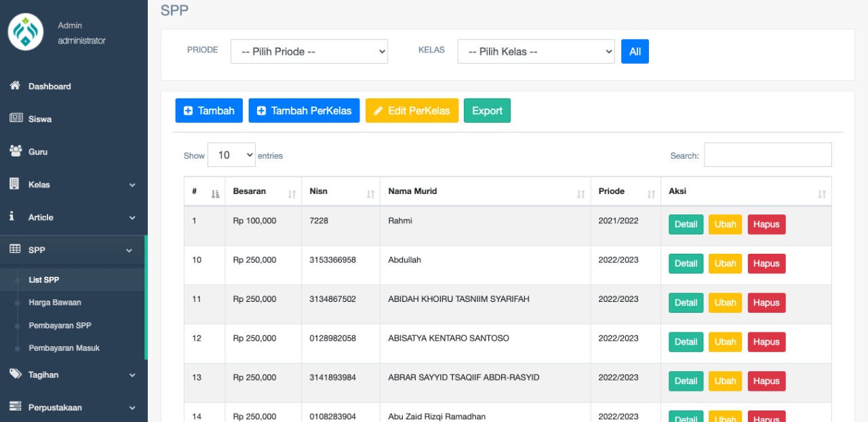
Task: Sort table by Nama Murid column
Action: point(580,194)
